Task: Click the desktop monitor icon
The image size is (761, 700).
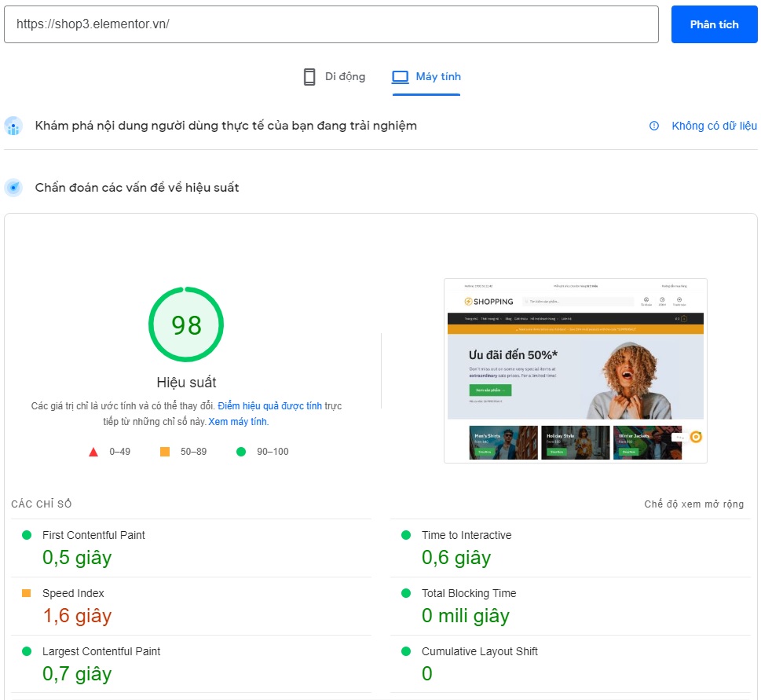Action: click(x=401, y=76)
